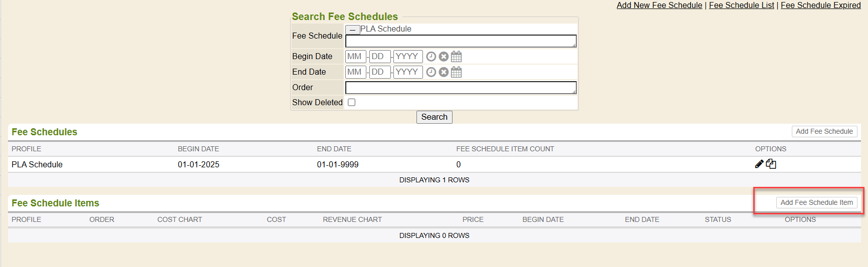Toggle the Show Deleted checkbox

[x=352, y=102]
